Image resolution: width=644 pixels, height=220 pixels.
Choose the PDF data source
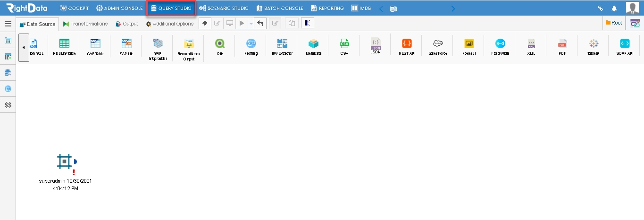click(562, 47)
